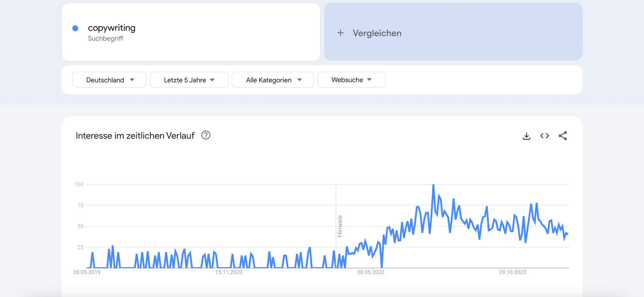Share the Interesse im zeitlichen Verlauf chart

pos(563,136)
